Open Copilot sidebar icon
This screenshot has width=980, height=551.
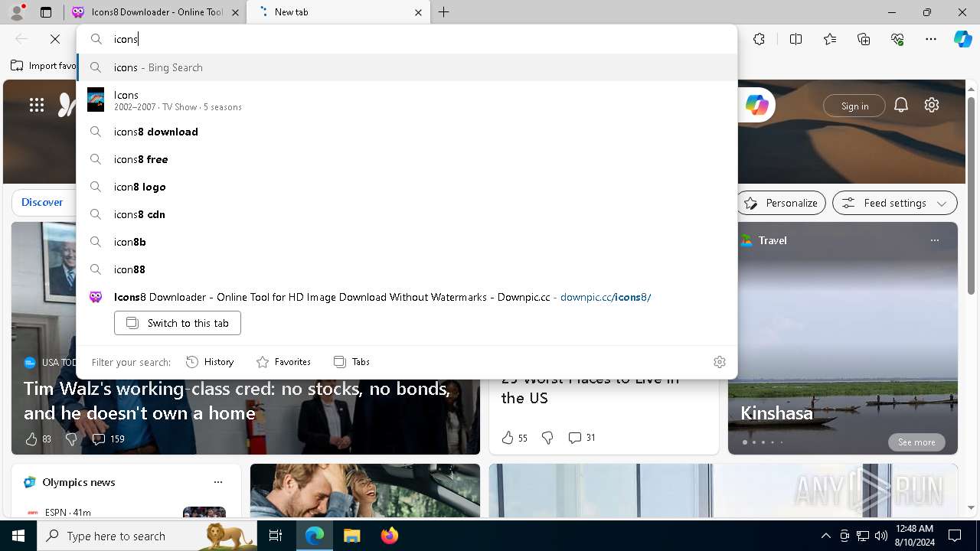pyautogui.click(x=962, y=39)
